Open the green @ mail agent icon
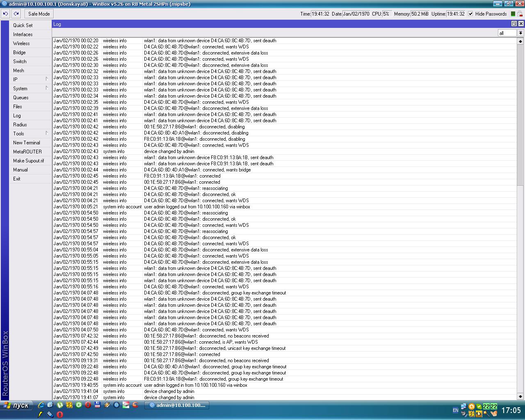525x420 pixels. pyautogui.click(x=79, y=405)
